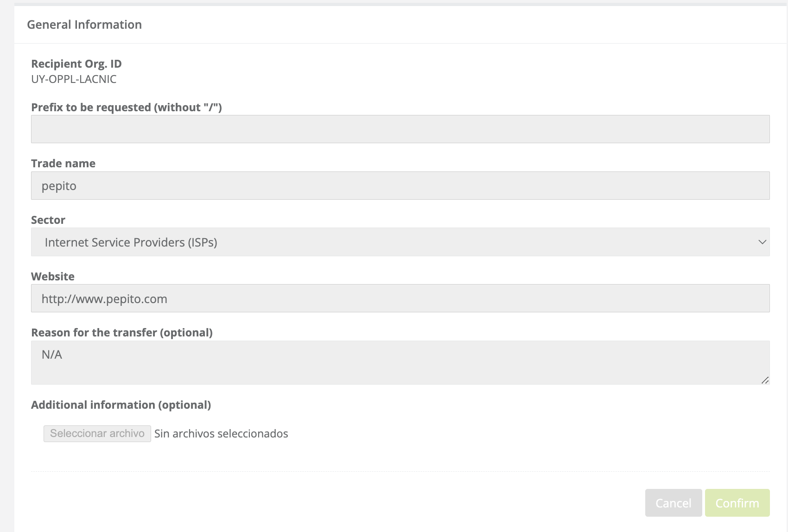Click the Prefix to be requested label
The width and height of the screenshot is (788, 532).
(126, 108)
